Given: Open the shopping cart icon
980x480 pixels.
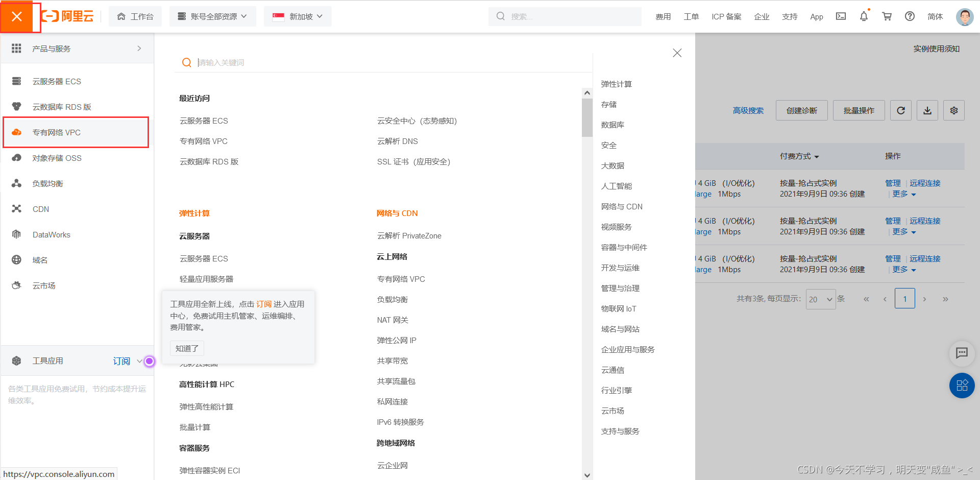Looking at the screenshot, I should pyautogui.click(x=887, y=16).
